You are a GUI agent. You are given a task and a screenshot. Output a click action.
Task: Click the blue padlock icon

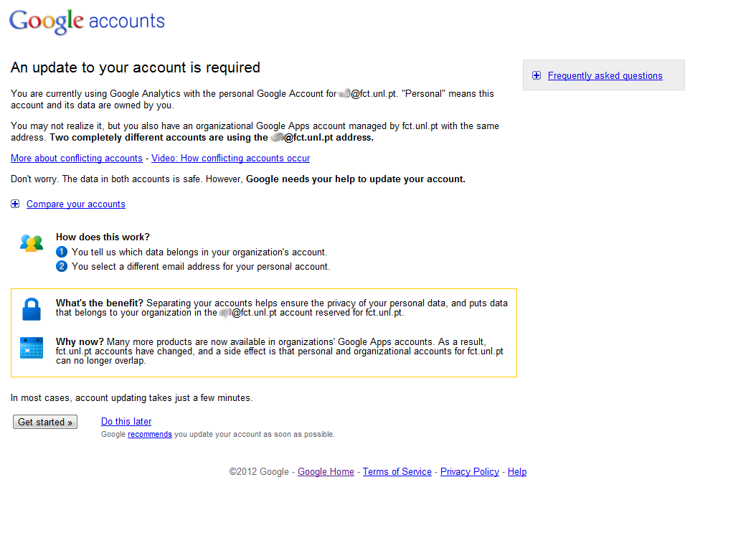(x=32, y=308)
